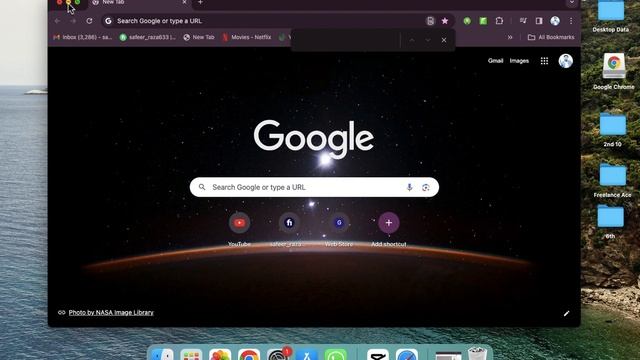
Task: Open the Desktop Data folder on desktop
Action: 611,16
